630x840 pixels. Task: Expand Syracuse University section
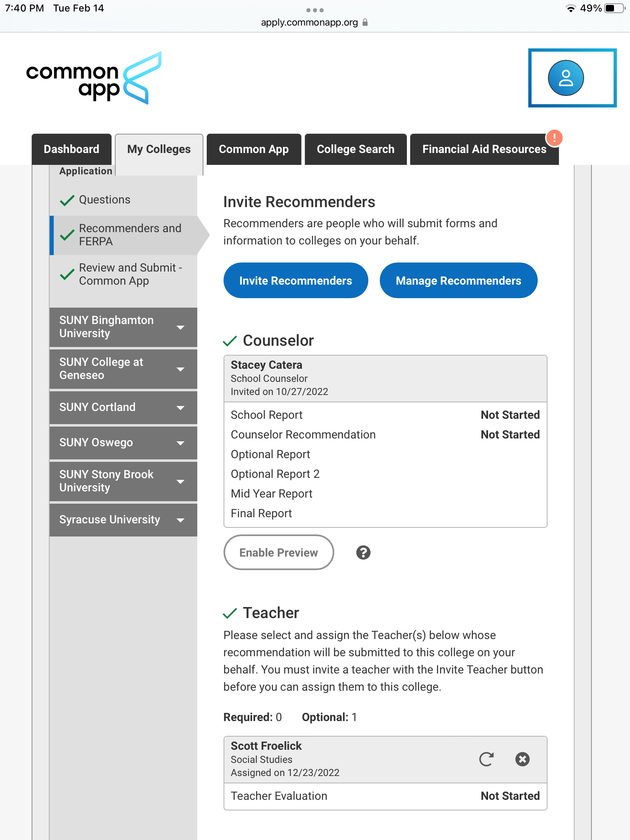pyautogui.click(x=123, y=520)
